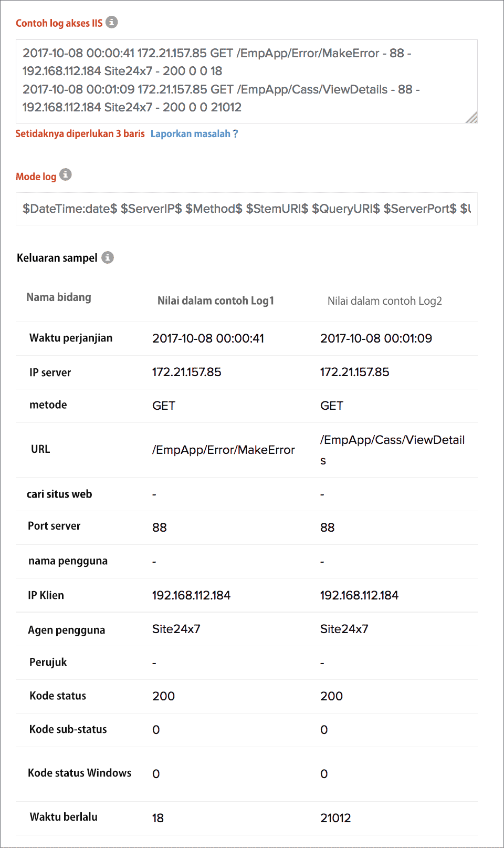Viewport: 504px width, 848px height.
Task: Click info icon beside Contoh log akses IIS
Action: coord(112,22)
